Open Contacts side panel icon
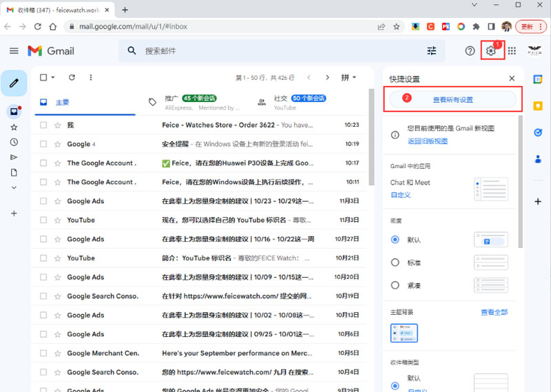This screenshot has width=551, height=392. 538,159
